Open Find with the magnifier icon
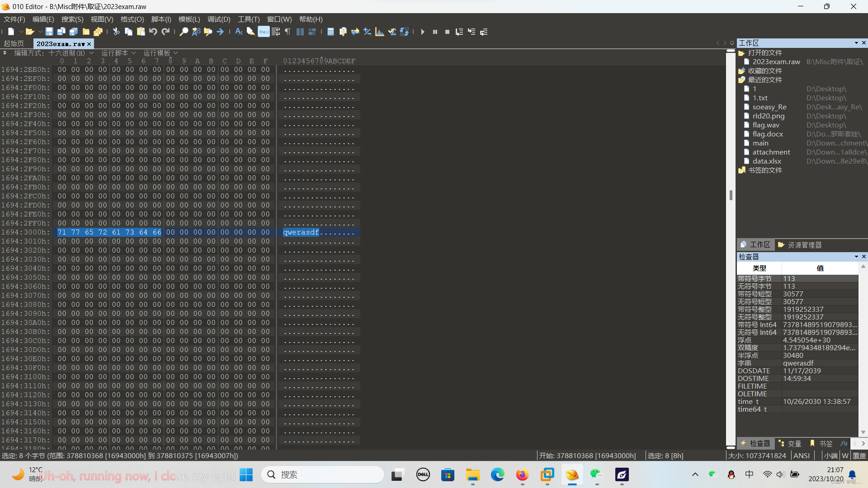 pos(184,32)
